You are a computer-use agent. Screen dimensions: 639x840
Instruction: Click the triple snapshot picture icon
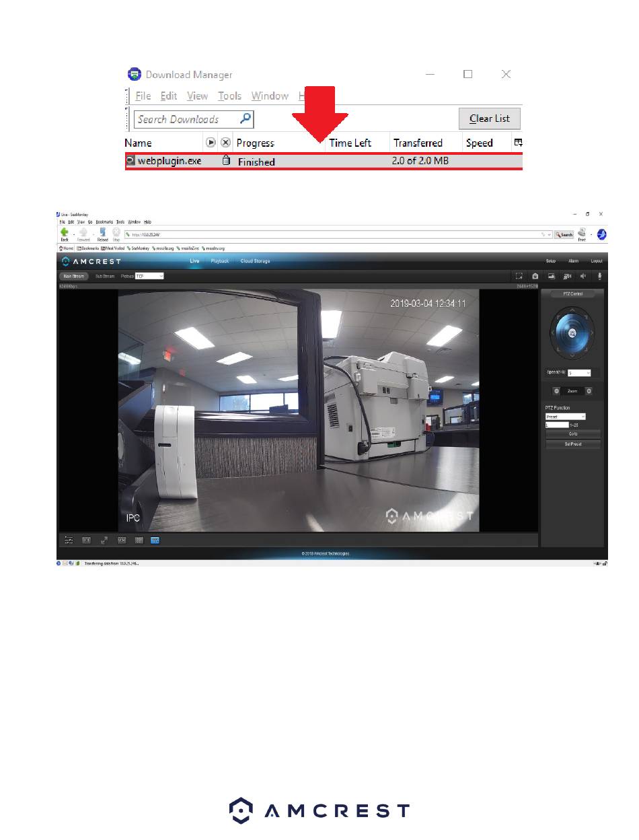point(551,276)
